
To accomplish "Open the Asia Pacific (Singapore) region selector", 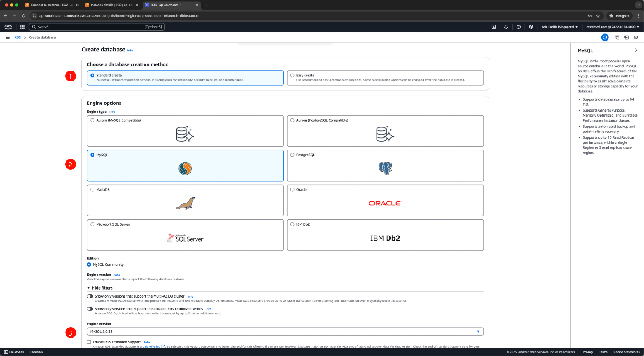I will click(x=560, y=27).
